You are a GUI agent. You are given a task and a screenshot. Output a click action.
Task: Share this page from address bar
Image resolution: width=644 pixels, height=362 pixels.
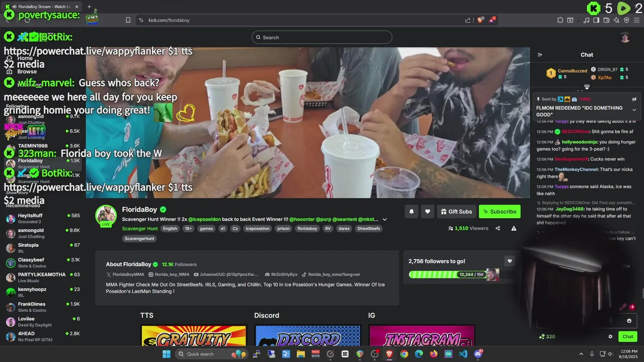click(468, 20)
